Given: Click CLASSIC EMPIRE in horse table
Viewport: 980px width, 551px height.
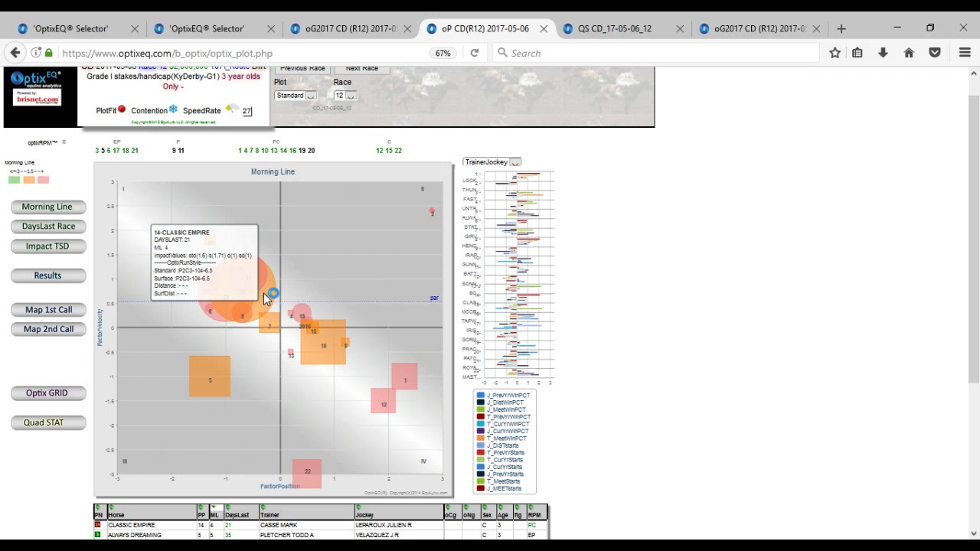Looking at the screenshot, I should [132, 525].
